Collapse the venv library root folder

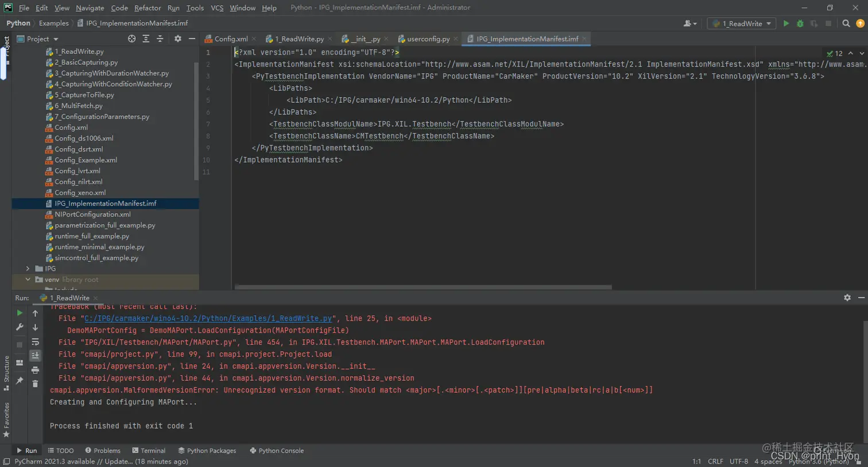coord(28,279)
